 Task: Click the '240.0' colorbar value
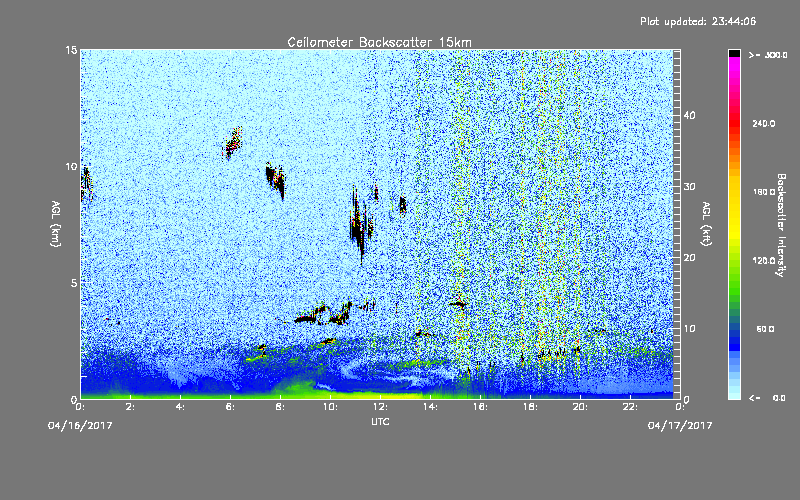(764, 124)
